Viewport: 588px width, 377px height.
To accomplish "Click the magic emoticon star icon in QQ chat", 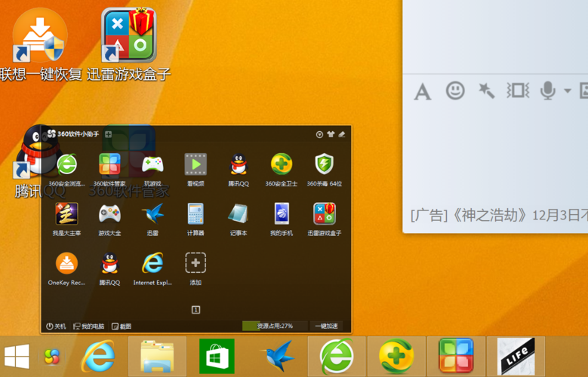I will point(486,90).
